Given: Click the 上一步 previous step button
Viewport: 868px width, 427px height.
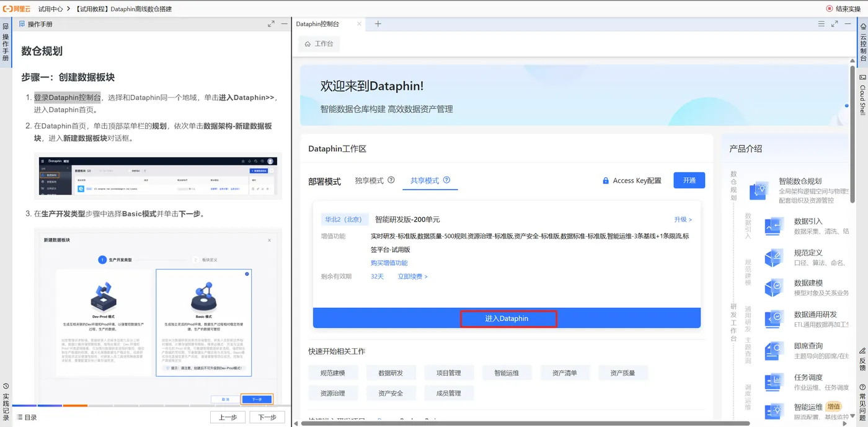Looking at the screenshot, I should pyautogui.click(x=228, y=417).
